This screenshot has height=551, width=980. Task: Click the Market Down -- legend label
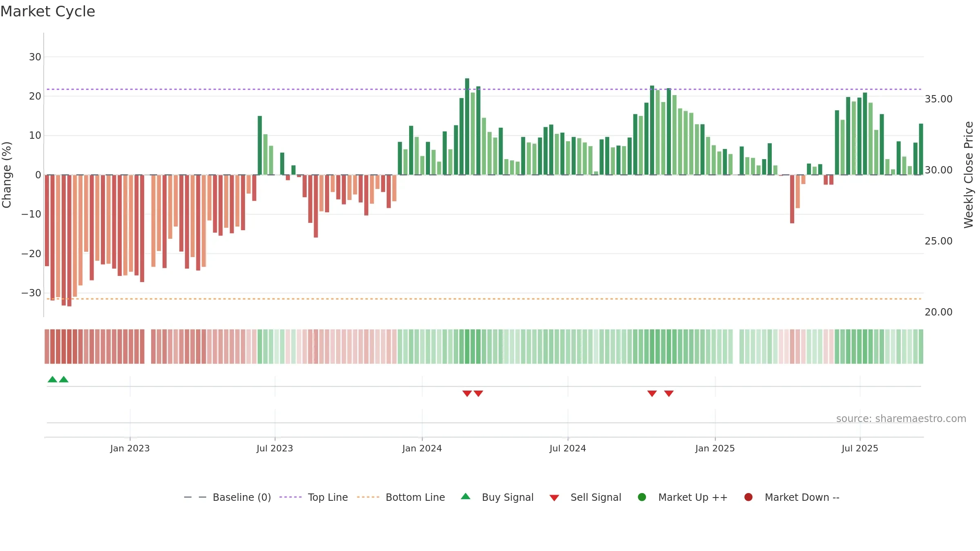[802, 497]
